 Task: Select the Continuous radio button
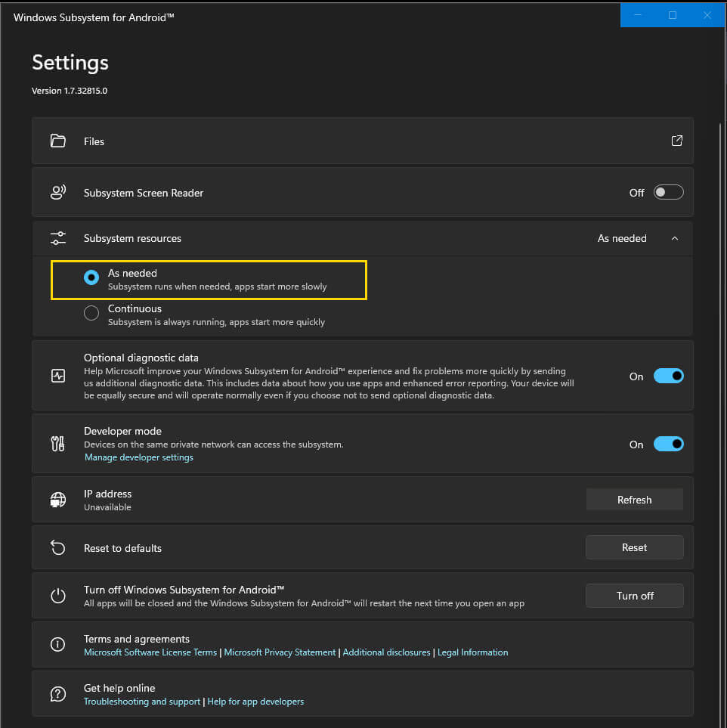[91, 313]
